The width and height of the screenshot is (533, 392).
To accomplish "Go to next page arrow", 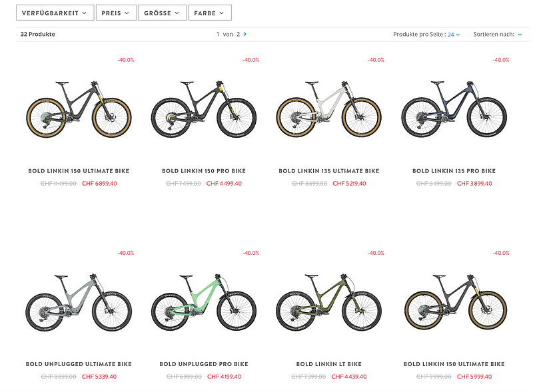I will click(x=245, y=34).
